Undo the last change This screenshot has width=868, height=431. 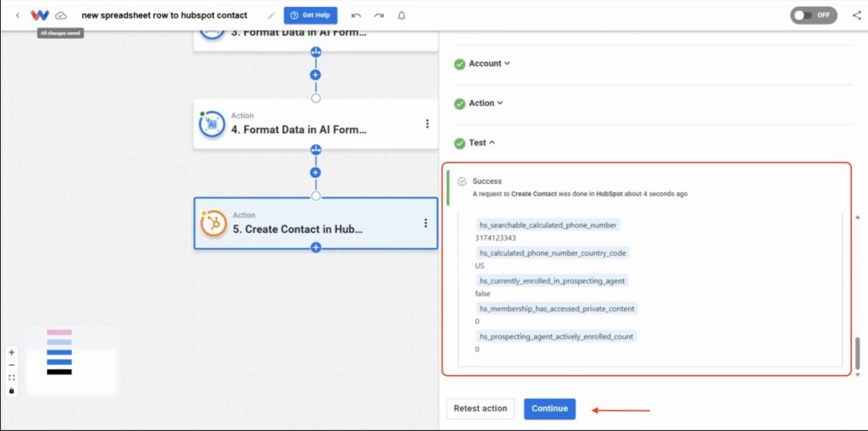pyautogui.click(x=356, y=15)
